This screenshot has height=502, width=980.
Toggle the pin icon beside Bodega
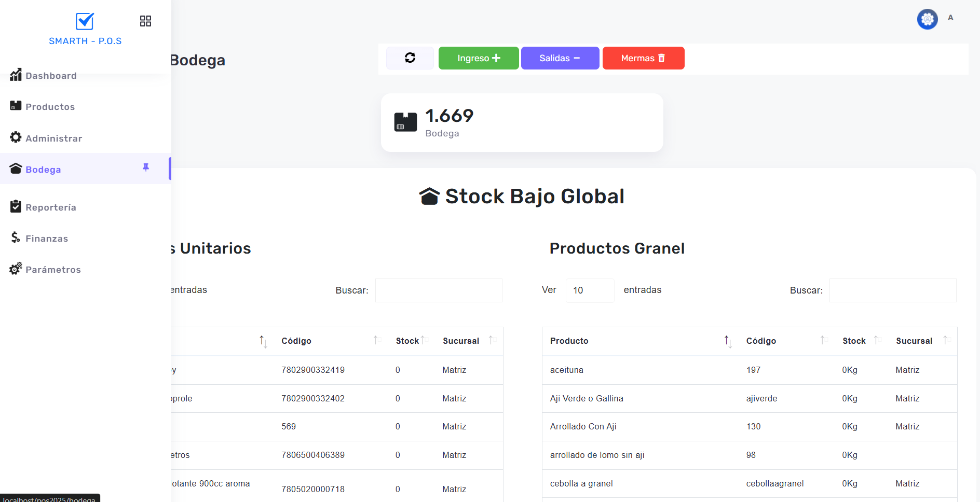(146, 168)
